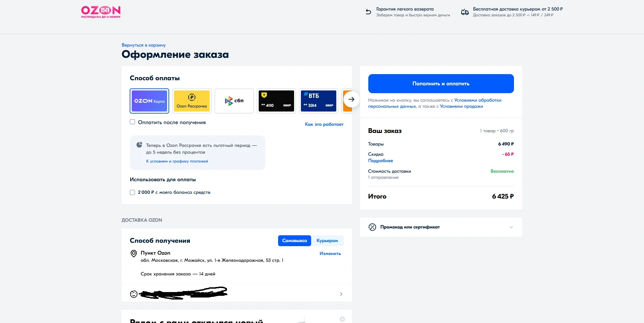The height and width of the screenshot is (323, 644).
Task: Check 2 000 ₽ balance payment option
Action: point(132,192)
